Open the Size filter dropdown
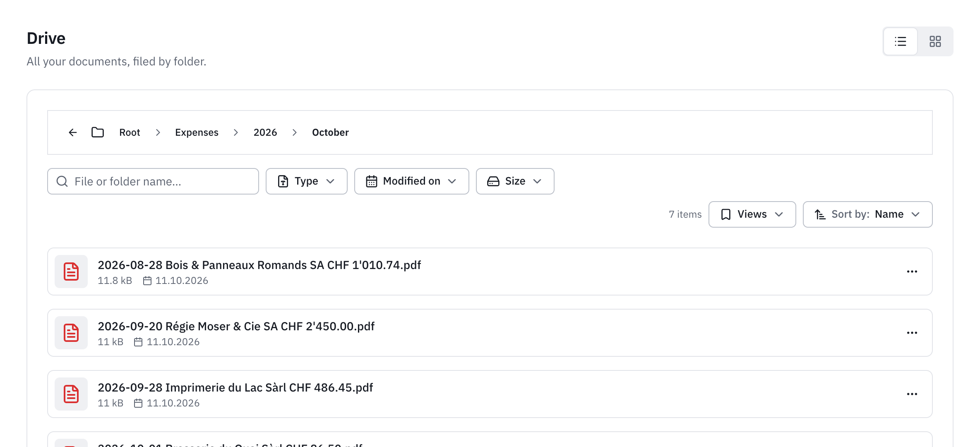980x447 pixels. click(x=515, y=181)
